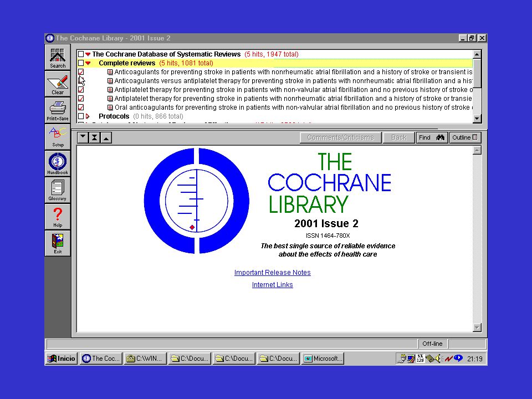Click the red N tray icon

coord(448,359)
